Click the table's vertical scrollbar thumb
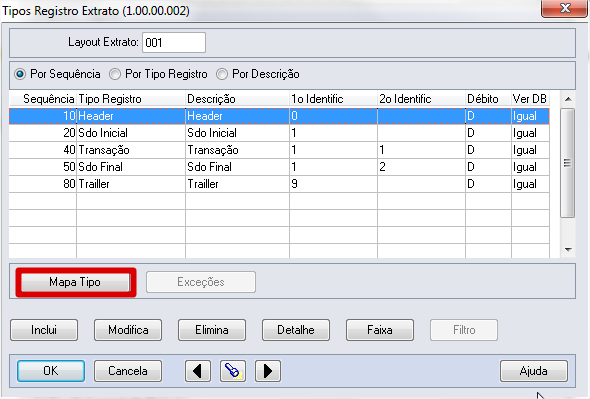The width and height of the screenshot is (590, 399). click(567, 163)
